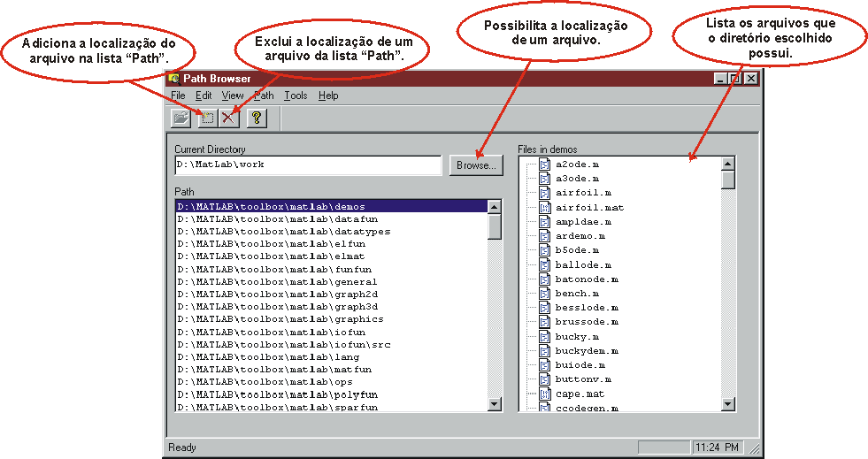Click the Help question mark icon

pos(256,117)
